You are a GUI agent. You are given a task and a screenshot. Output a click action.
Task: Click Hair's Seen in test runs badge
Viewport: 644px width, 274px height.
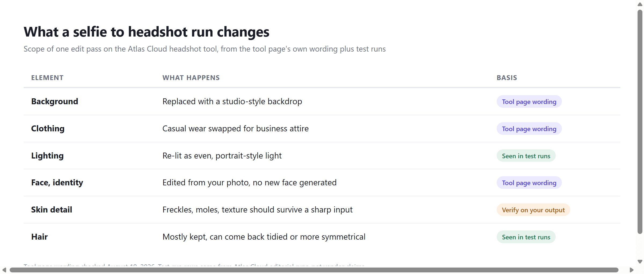[526, 237]
